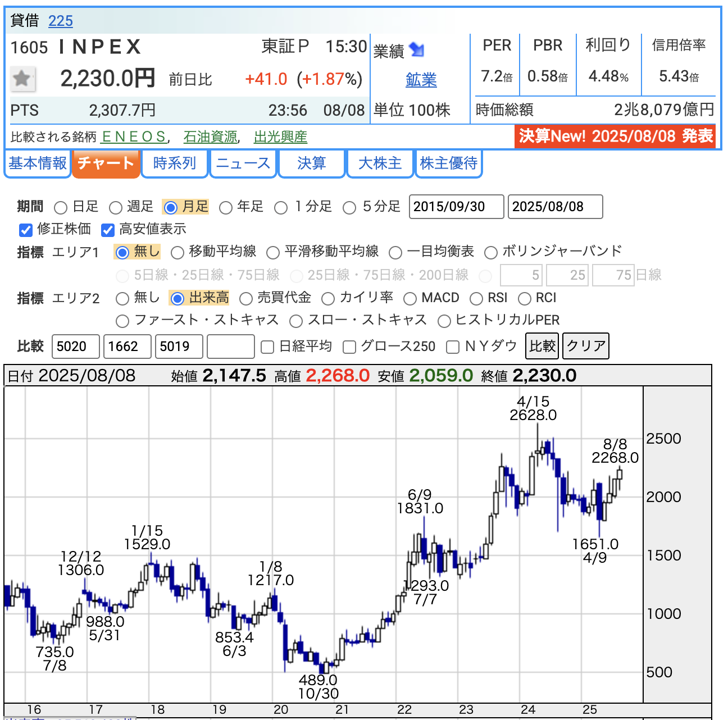This screenshot has width=728, height=720.
Task: Select 無し for indicator エリア2
Action: coord(122,299)
